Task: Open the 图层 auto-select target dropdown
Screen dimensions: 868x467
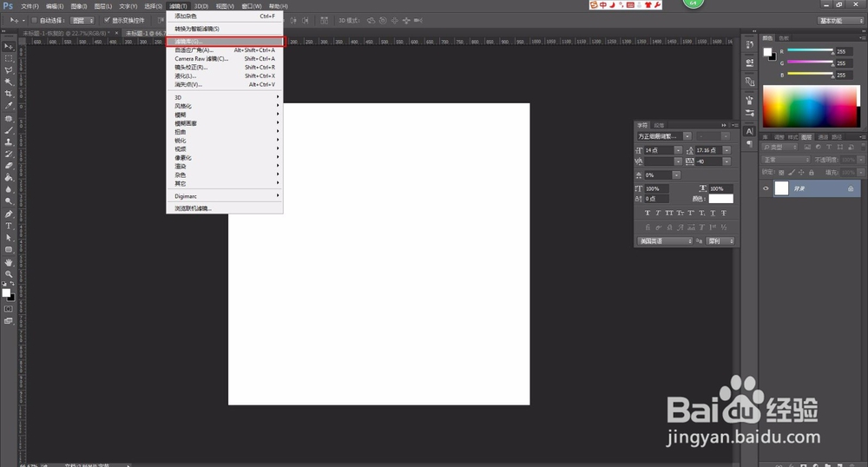Action: coord(83,21)
